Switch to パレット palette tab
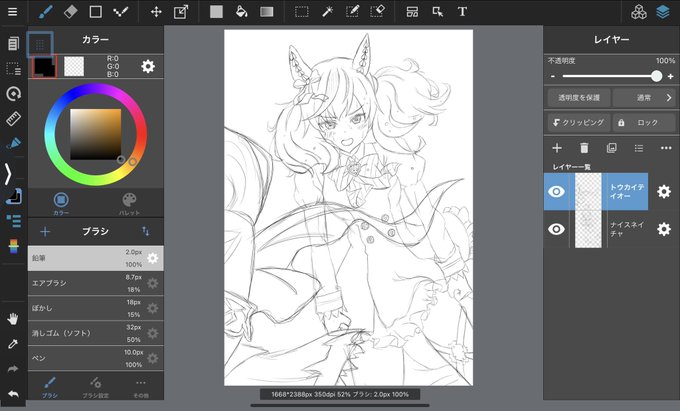 click(129, 203)
